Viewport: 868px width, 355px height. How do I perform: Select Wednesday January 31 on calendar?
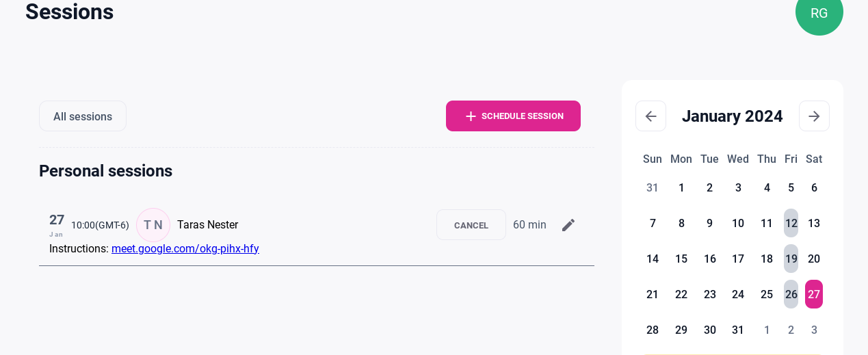pos(738,330)
